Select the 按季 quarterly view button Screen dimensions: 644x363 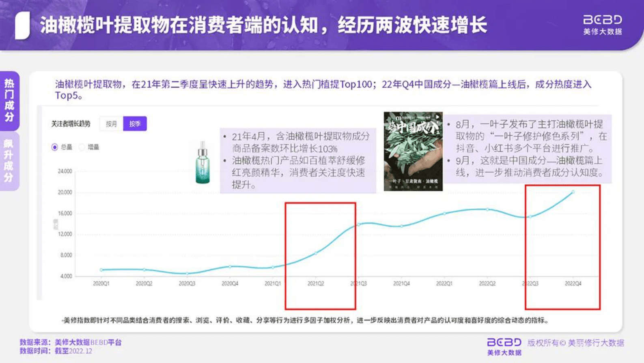(x=135, y=124)
